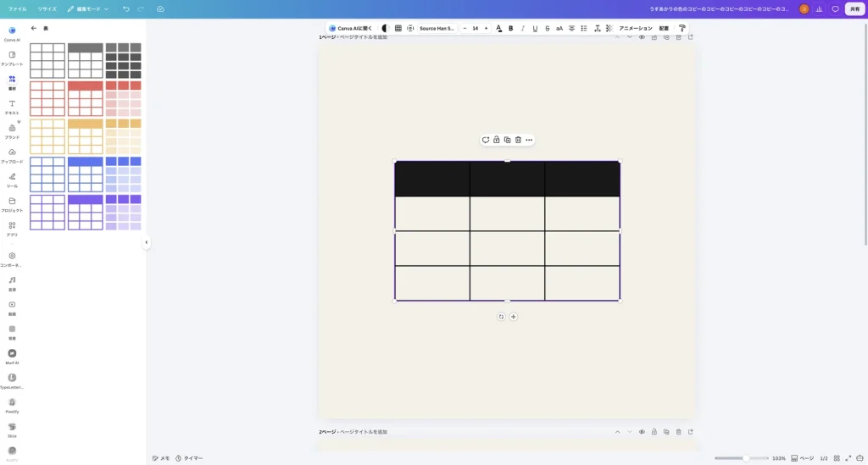This screenshot has height=465, width=868.
Task: Open the TypeLettering app in the sidebar
Action: (x=12, y=380)
